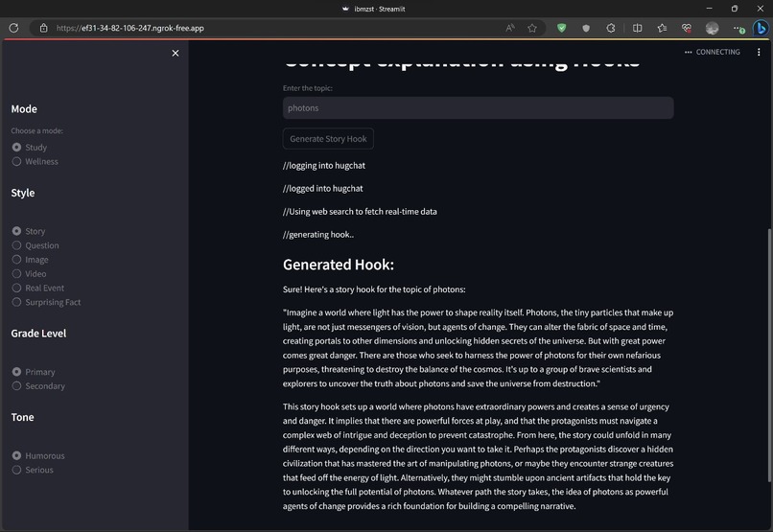Viewport: 773px width, 532px height.
Task: Click the Grade Level sidebar heading
Action: point(38,334)
